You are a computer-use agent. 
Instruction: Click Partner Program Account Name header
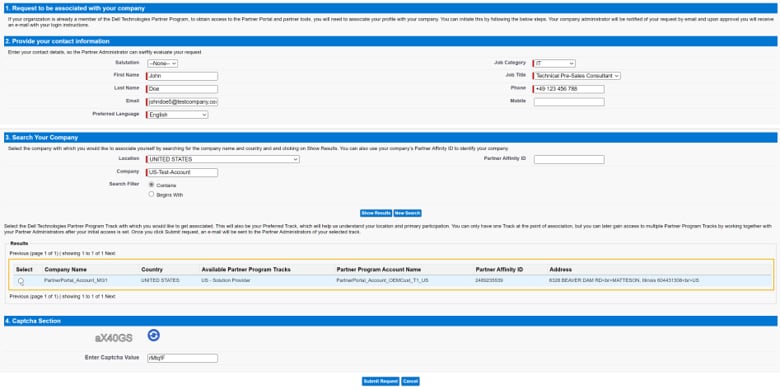pyautogui.click(x=379, y=270)
